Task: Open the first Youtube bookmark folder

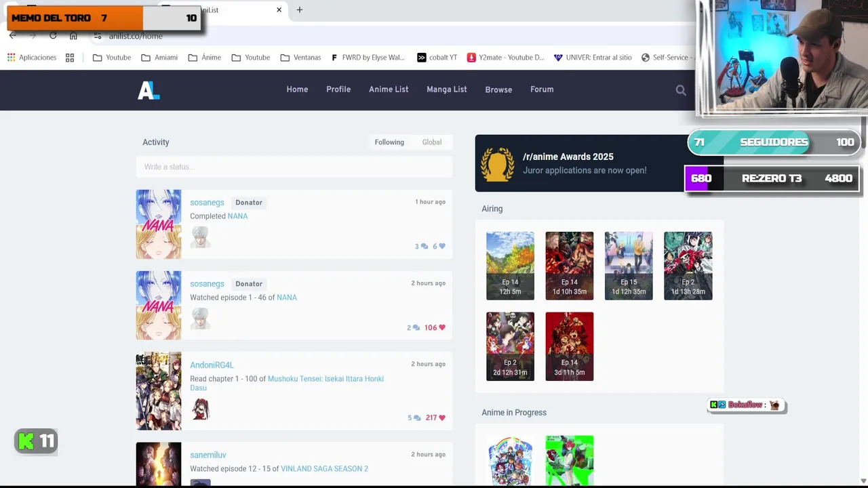Action: [x=112, y=58]
